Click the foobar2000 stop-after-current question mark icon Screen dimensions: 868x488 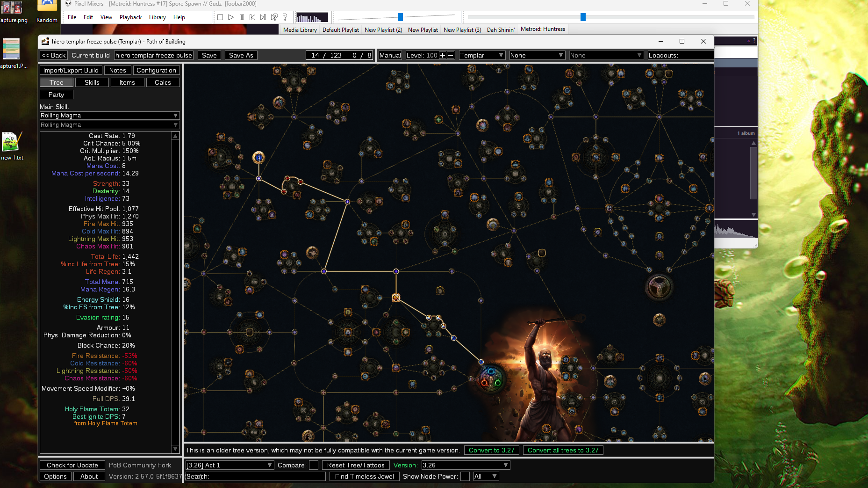click(285, 17)
